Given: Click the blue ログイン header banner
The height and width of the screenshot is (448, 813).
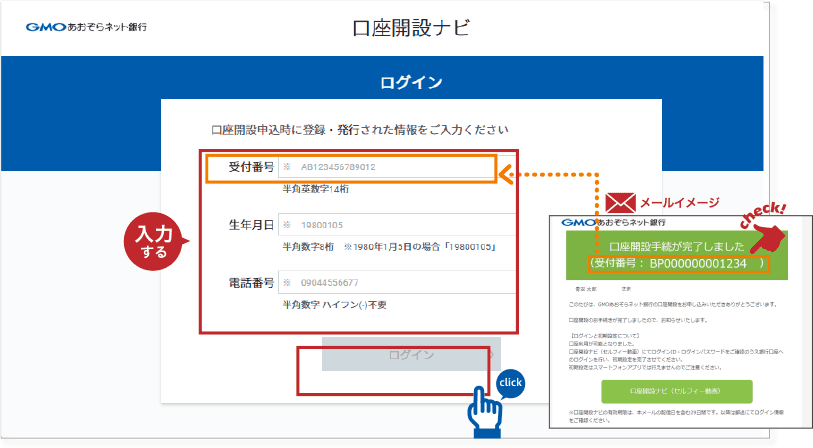Looking at the screenshot, I should (x=410, y=82).
